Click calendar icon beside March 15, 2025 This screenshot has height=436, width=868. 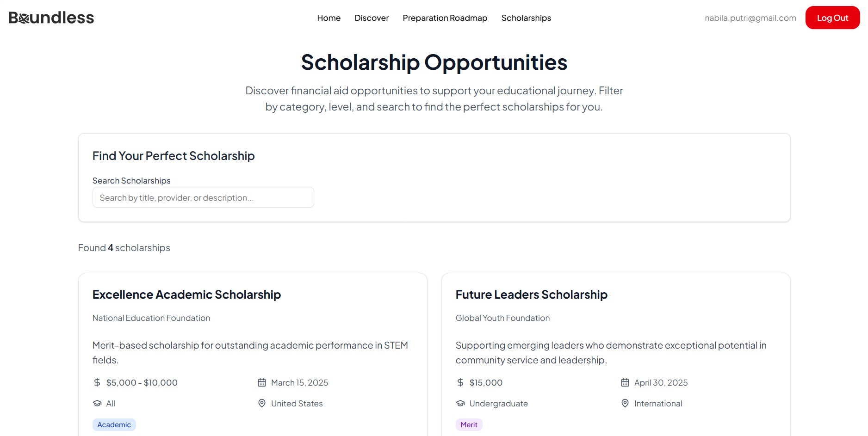tap(262, 382)
